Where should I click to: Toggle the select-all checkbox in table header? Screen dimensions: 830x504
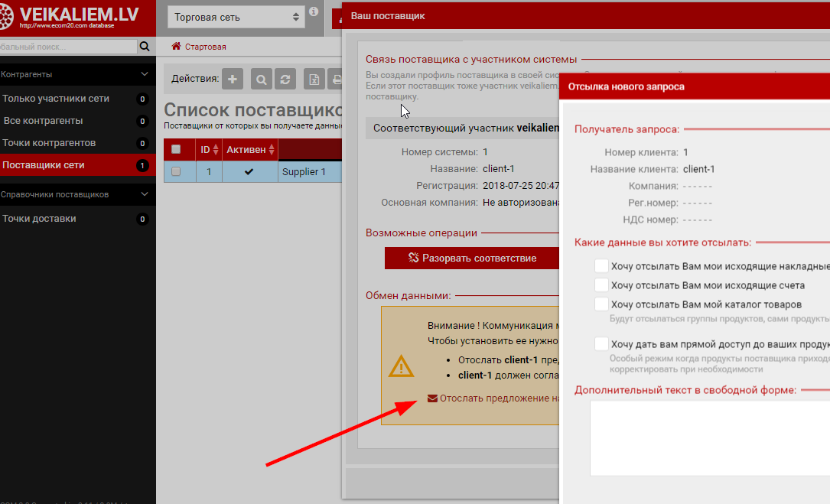[x=176, y=149]
